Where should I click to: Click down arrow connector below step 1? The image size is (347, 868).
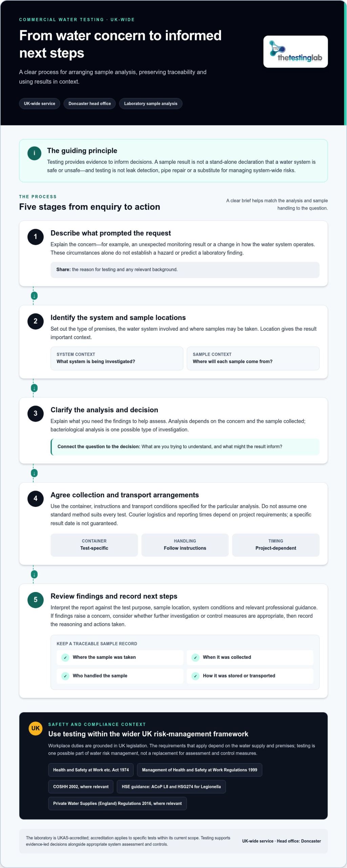(x=34, y=296)
